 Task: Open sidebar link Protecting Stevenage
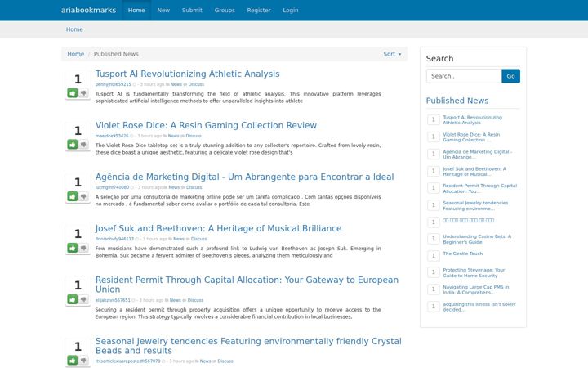[x=474, y=272]
